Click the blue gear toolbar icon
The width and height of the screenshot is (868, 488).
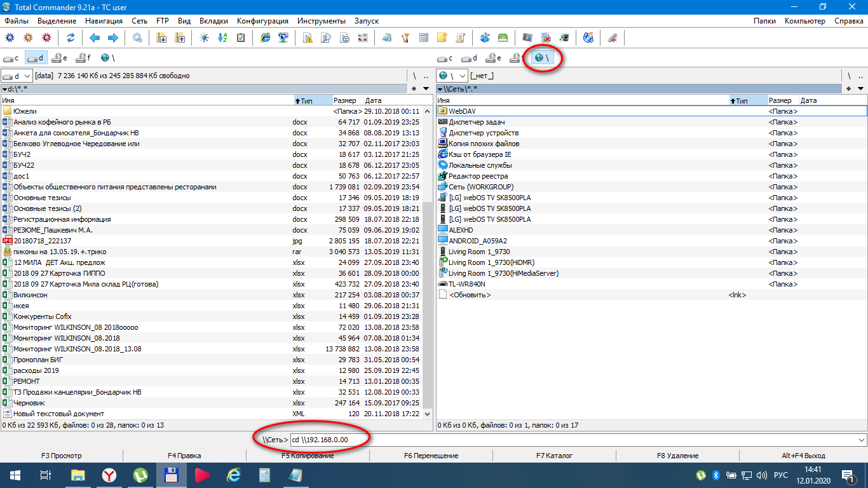(x=10, y=37)
